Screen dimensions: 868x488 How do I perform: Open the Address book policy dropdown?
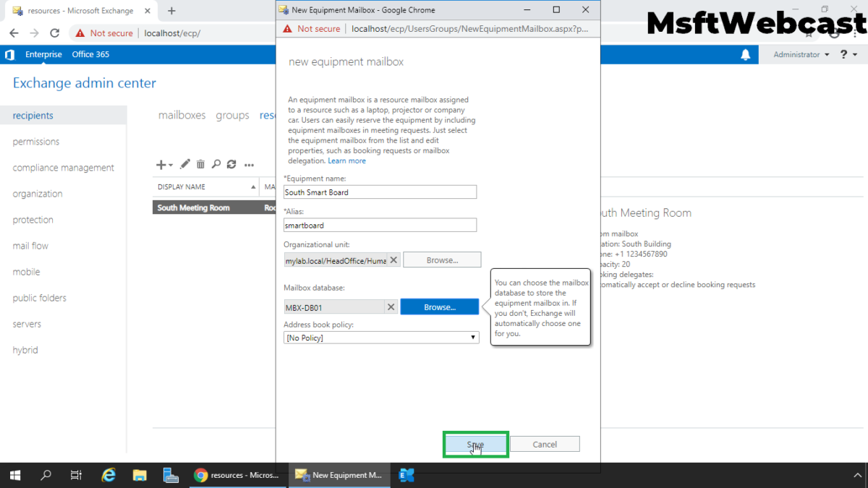tap(473, 337)
